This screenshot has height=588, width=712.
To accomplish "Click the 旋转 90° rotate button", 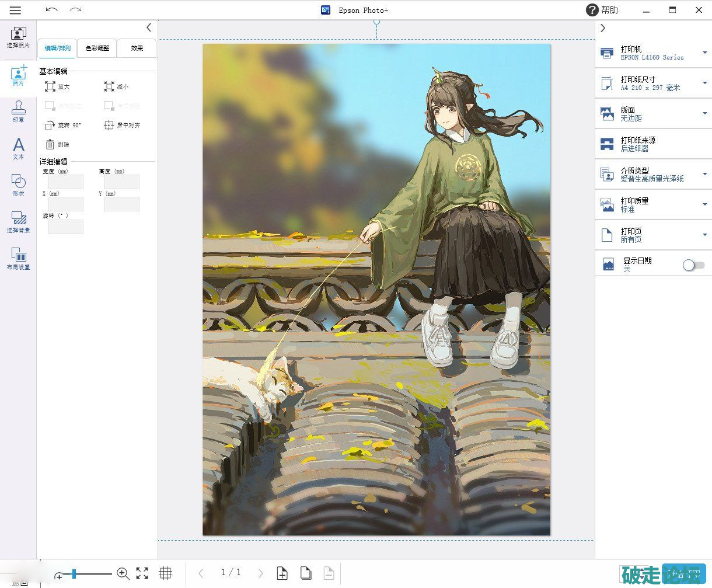I will pos(63,126).
